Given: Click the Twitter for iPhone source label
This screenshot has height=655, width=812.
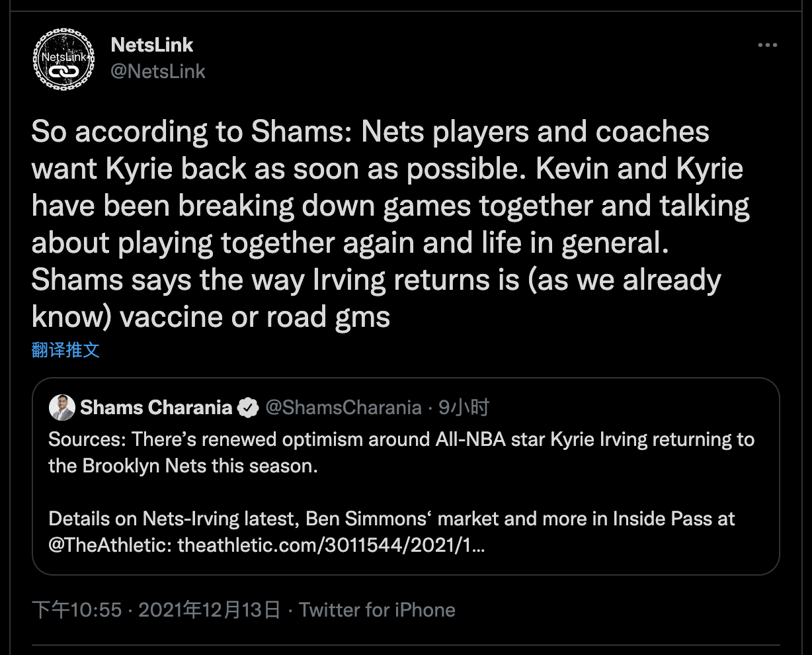Looking at the screenshot, I should point(377,609).
